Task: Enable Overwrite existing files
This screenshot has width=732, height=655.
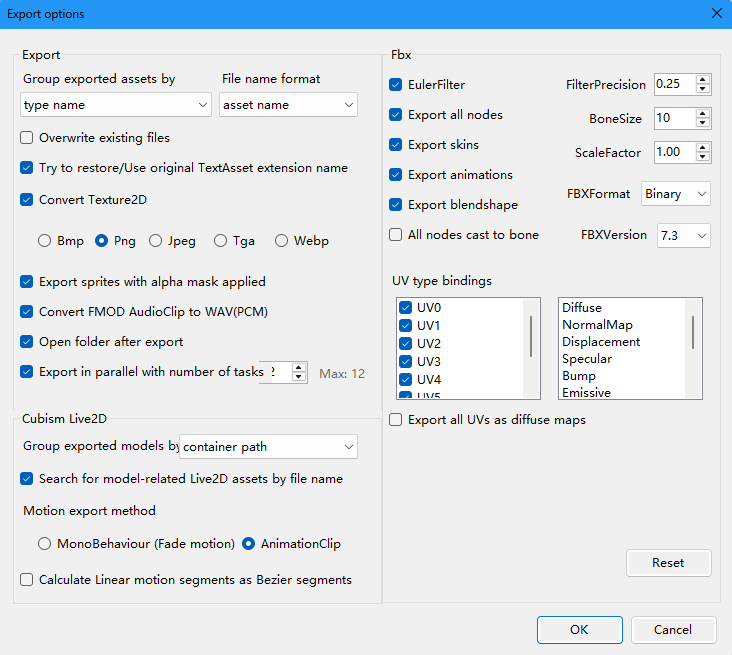Action: (27, 138)
